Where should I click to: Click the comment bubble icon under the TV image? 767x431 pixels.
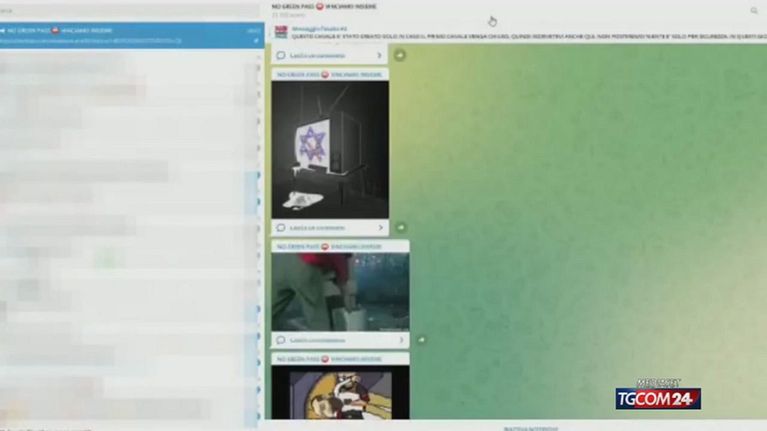point(282,228)
